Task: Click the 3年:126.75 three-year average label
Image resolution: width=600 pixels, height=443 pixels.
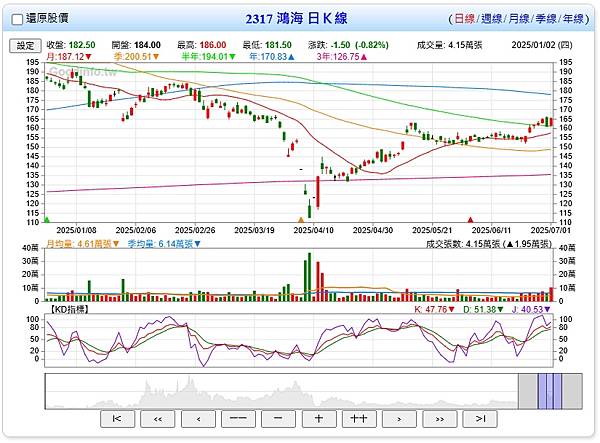Action: coord(342,57)
